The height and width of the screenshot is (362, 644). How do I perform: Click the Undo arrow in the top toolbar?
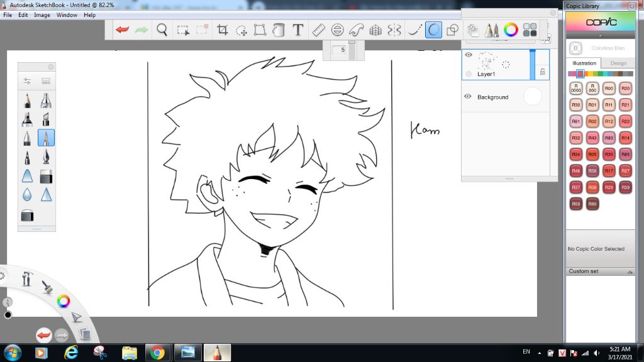pos(123,30)
